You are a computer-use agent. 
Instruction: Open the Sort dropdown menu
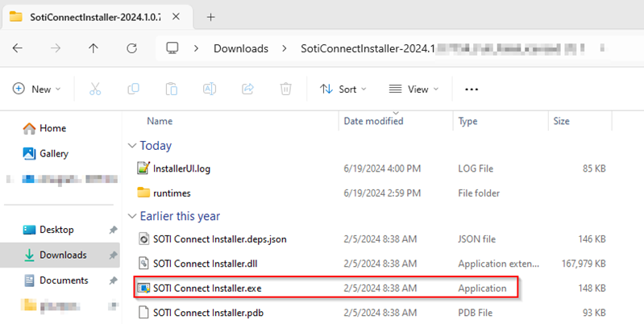click(343, 89)
